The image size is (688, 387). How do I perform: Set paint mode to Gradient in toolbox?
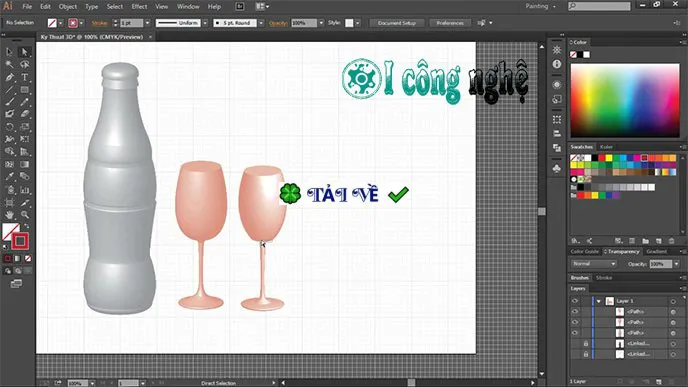18,259
